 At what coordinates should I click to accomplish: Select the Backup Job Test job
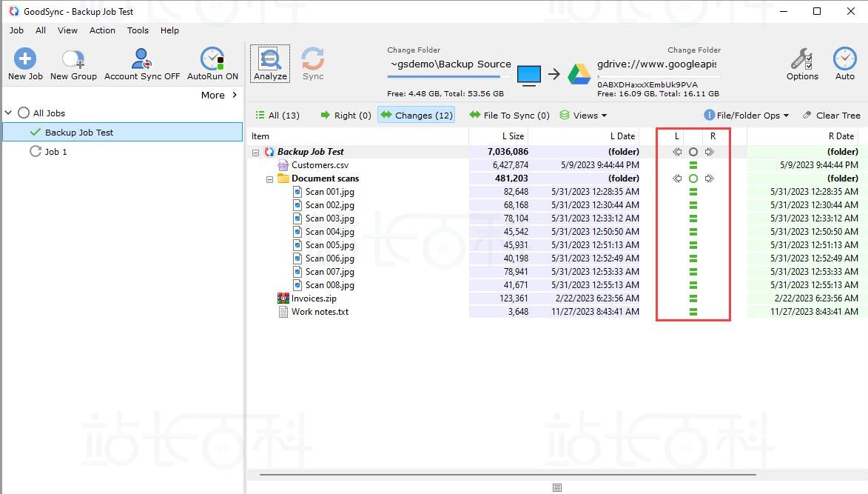[x=122, y=133]
